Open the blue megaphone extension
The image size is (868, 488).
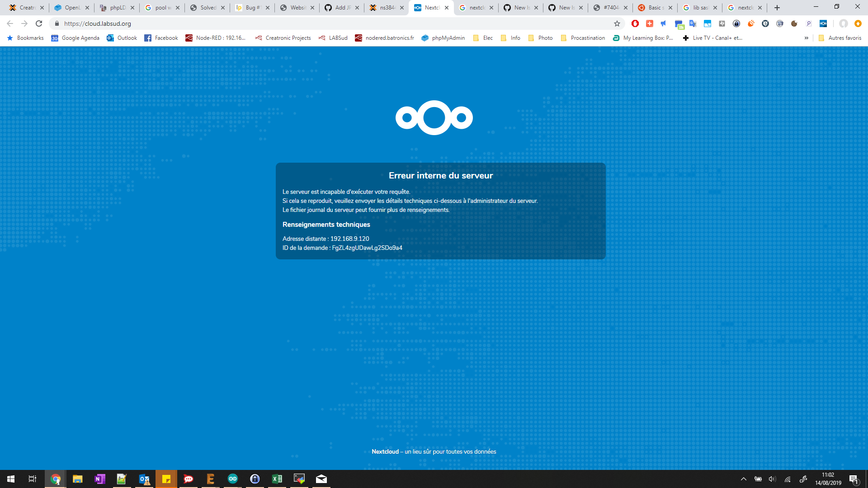coord(664,23)
